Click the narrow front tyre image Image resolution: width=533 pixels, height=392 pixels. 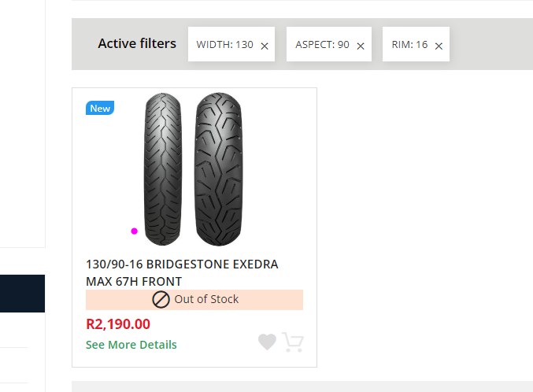pyautogui.click(x=163, y=169)
